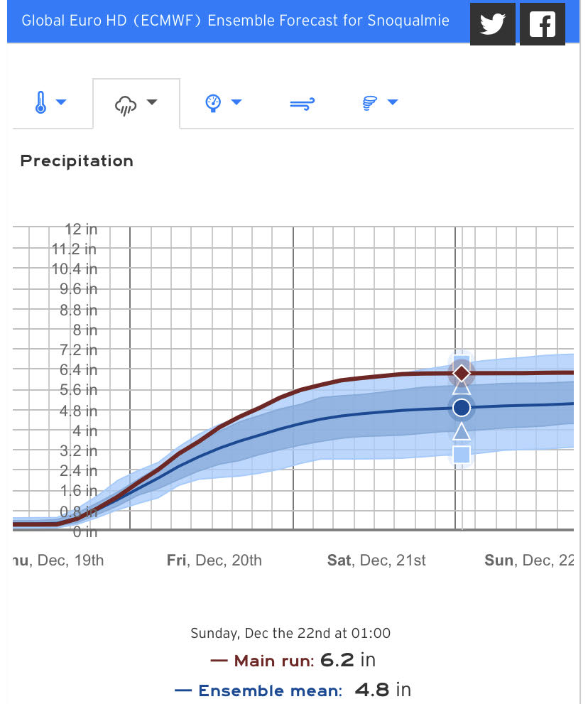Expand the tornado tab dropdown arrow
Viewport: 588px width, 704px height.
[393, 103]
